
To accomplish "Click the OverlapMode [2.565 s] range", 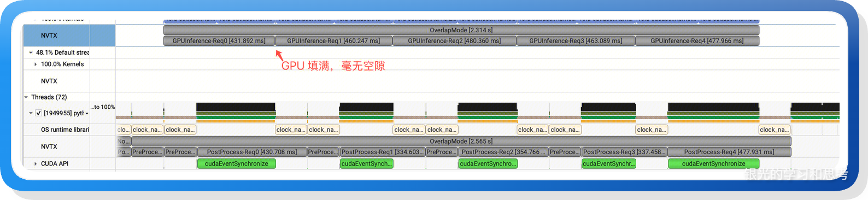I will 461,141.
